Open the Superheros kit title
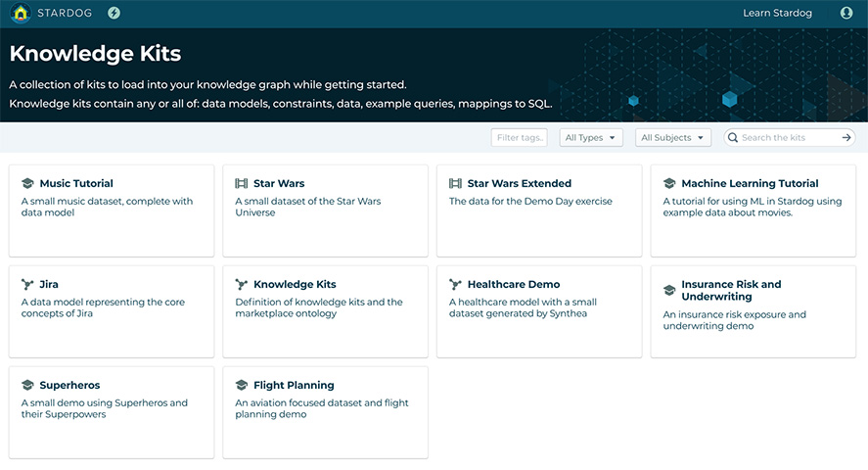 (69, 385)
